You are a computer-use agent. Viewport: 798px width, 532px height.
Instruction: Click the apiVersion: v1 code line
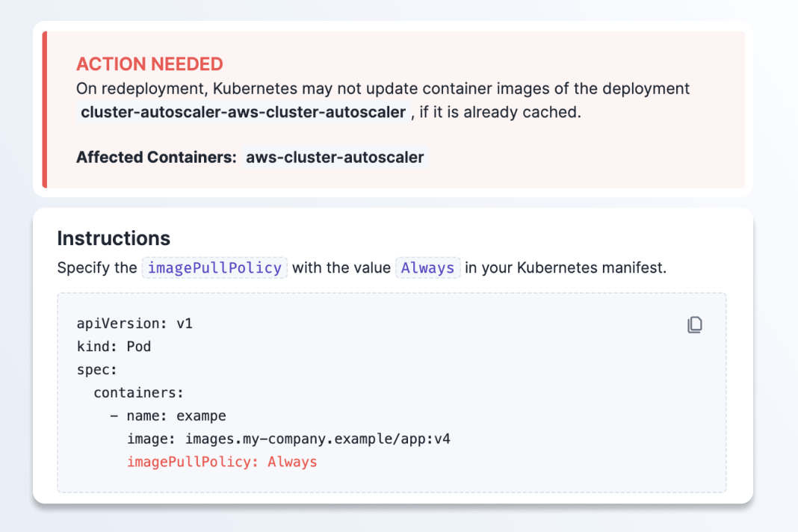(134, 324)
